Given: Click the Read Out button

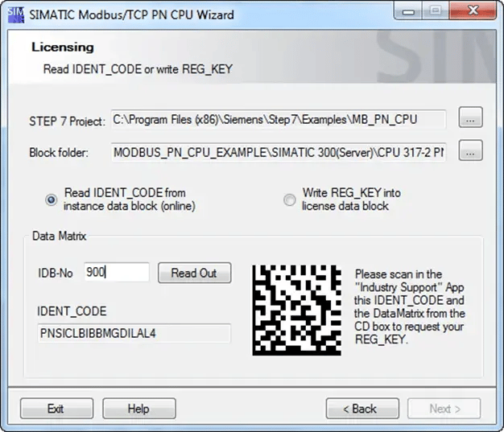Looking at the screenshot, I should click(195, 273).
